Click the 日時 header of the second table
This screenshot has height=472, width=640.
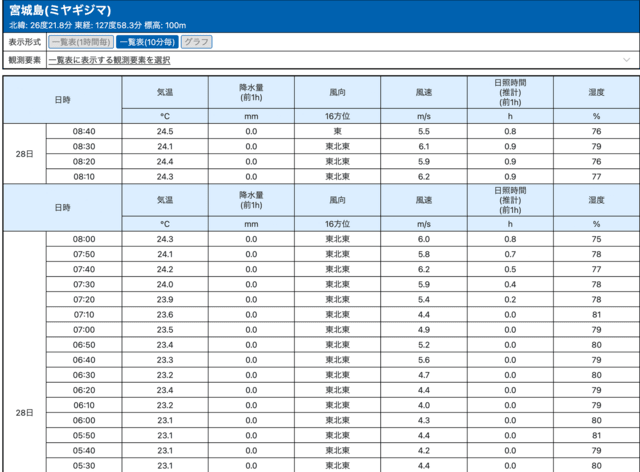click(62, 206)
